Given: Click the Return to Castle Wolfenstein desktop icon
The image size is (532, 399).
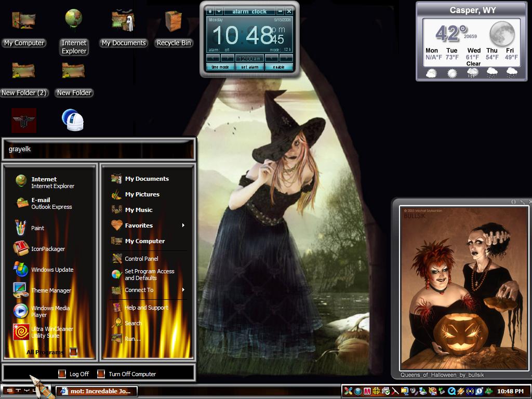Looking at the screenshot, I should (x=24, y=121).
